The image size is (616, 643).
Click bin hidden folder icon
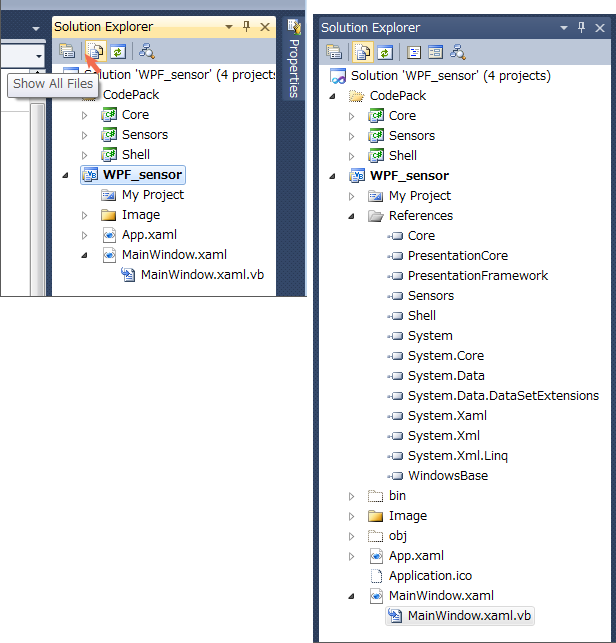pos(375,496)
